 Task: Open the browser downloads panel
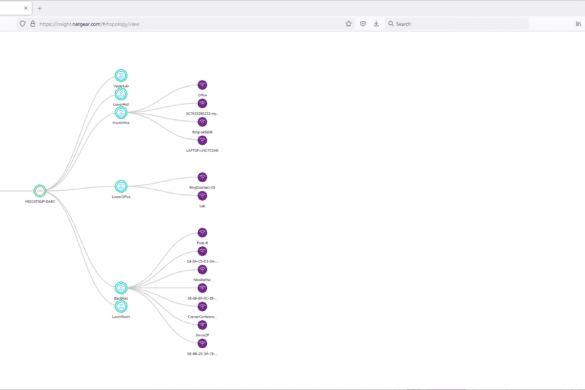coord(376,24)
